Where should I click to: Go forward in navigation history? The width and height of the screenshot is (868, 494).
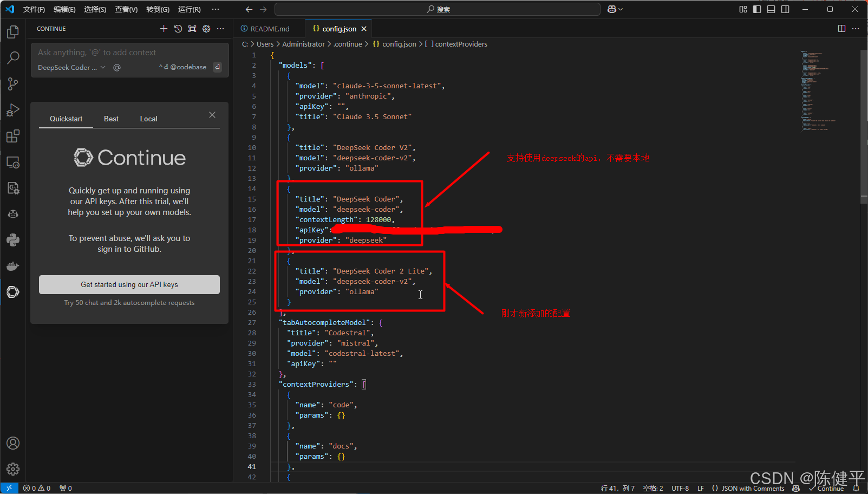(x=263, y=9)
